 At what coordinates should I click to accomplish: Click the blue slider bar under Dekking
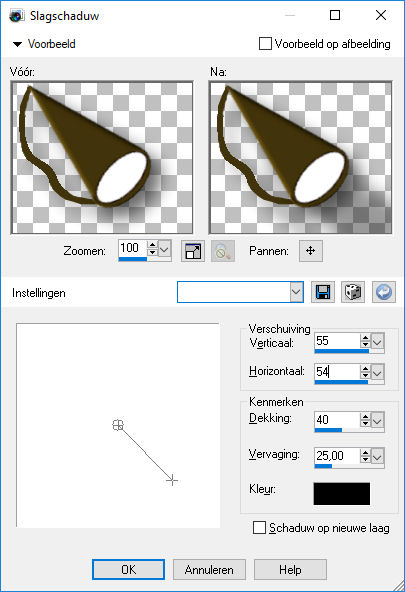tap(328, 429)
